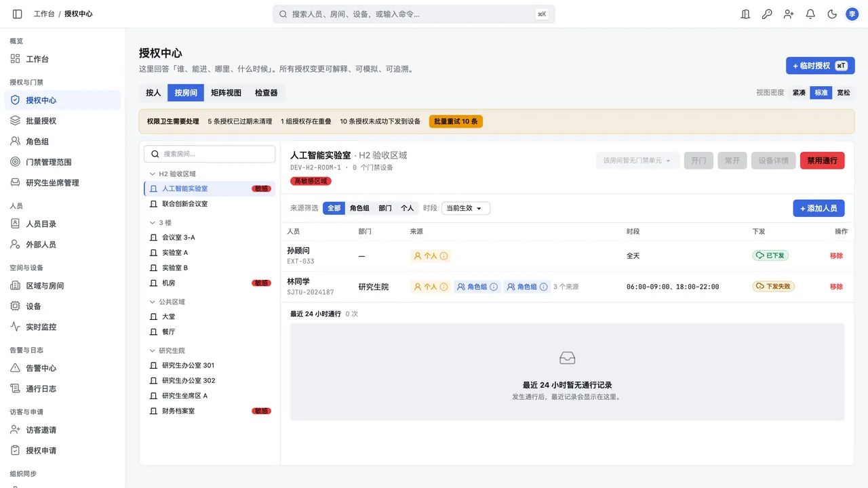Click into the 搜索房间 search field
The height and width of the screenshot is (488, 868).
[210, 154]
